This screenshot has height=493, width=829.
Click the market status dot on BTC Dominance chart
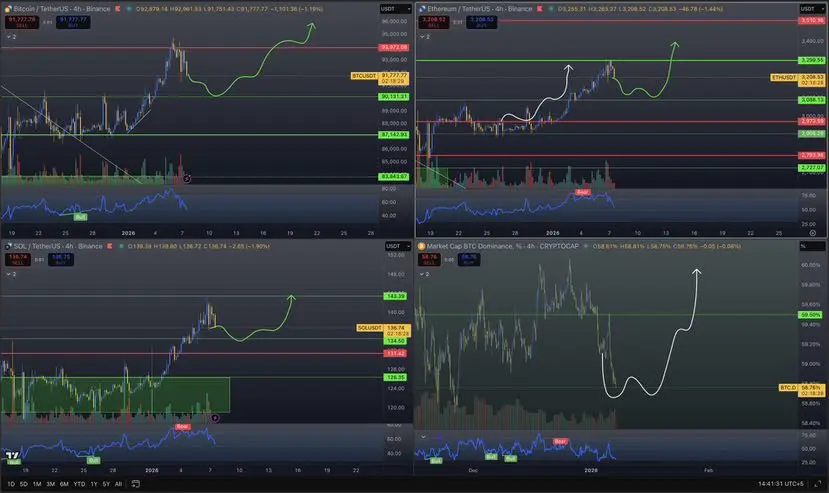(586, 246)
